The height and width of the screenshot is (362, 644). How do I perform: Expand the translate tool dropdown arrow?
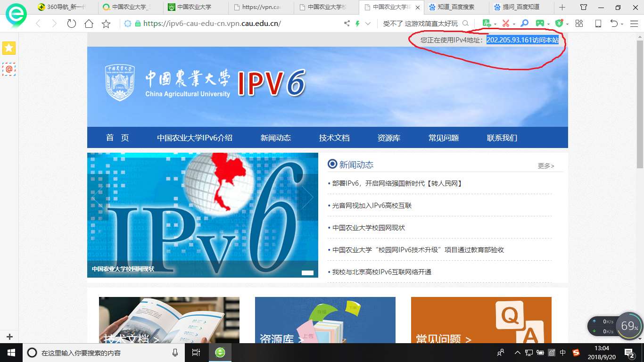coord(495,24)
